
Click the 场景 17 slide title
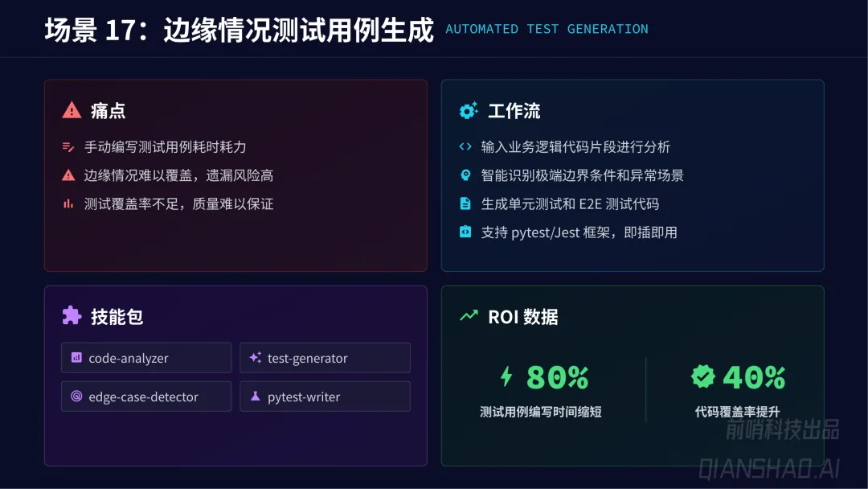tap(239, 30)
